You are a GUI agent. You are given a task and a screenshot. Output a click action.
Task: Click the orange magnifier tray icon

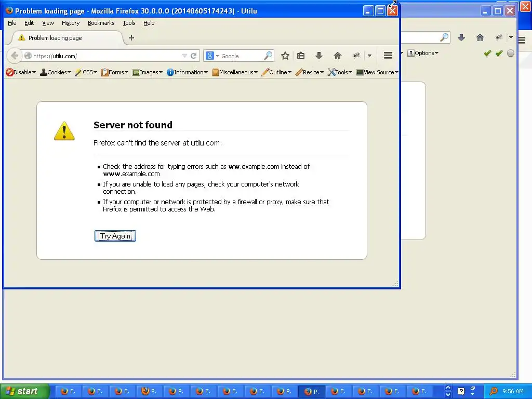(494, 391)
